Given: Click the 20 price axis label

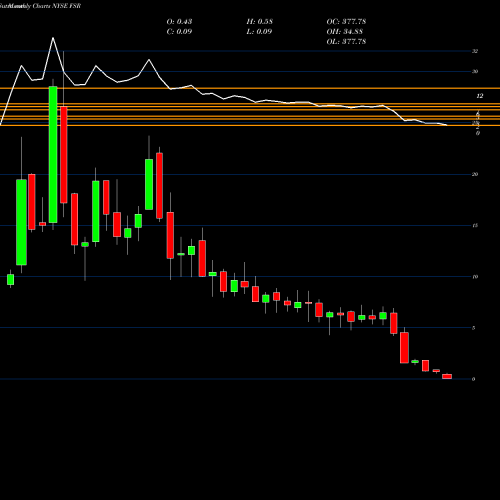Looking at the screenshot, I should (475, 174).
